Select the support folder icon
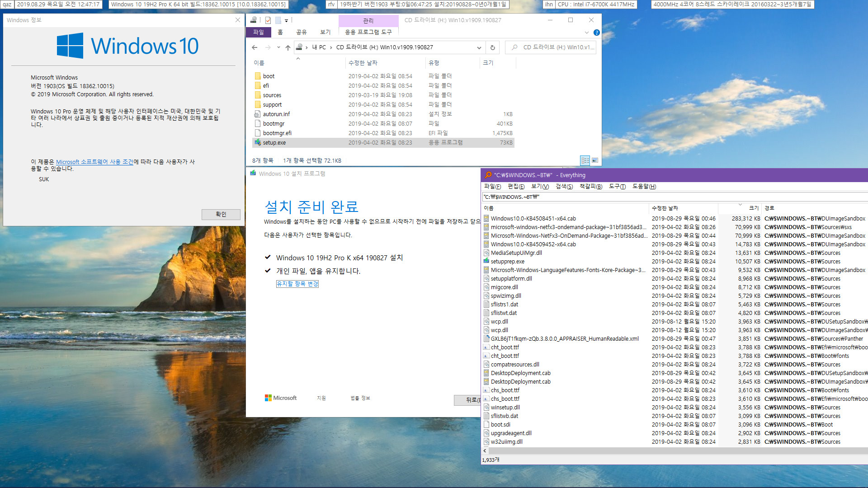 [x=258, y=104]
